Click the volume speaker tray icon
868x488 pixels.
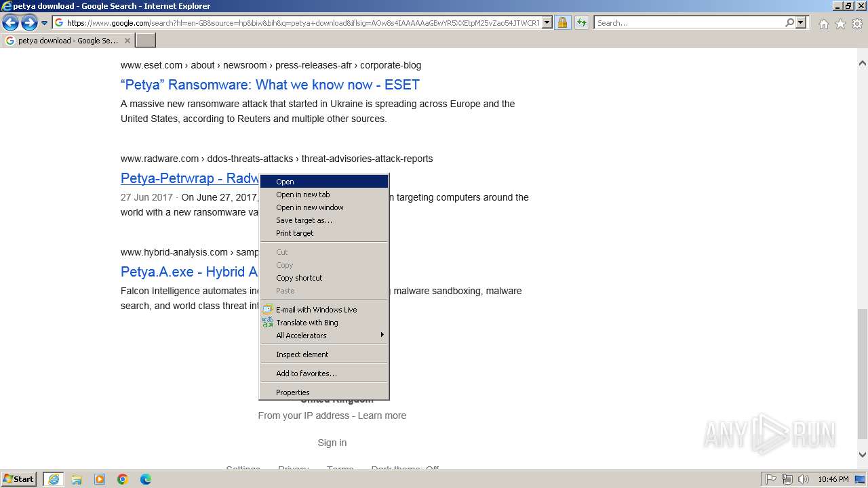click(804, 479)
